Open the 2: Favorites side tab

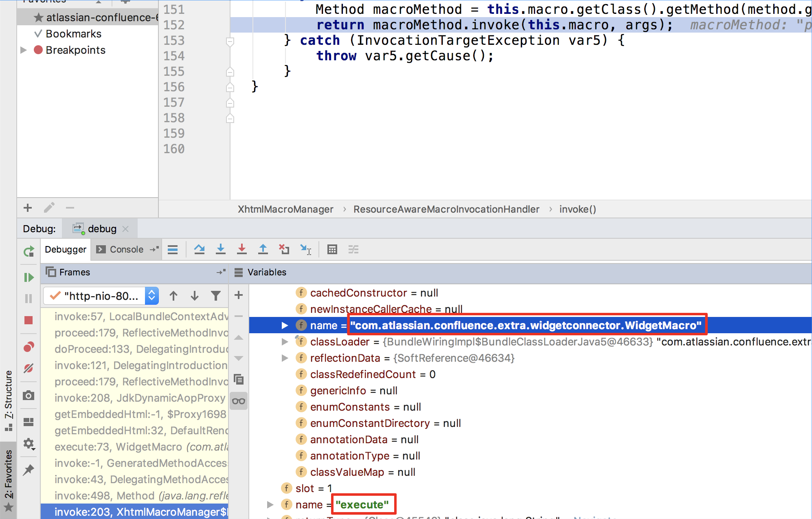point(9,481)
